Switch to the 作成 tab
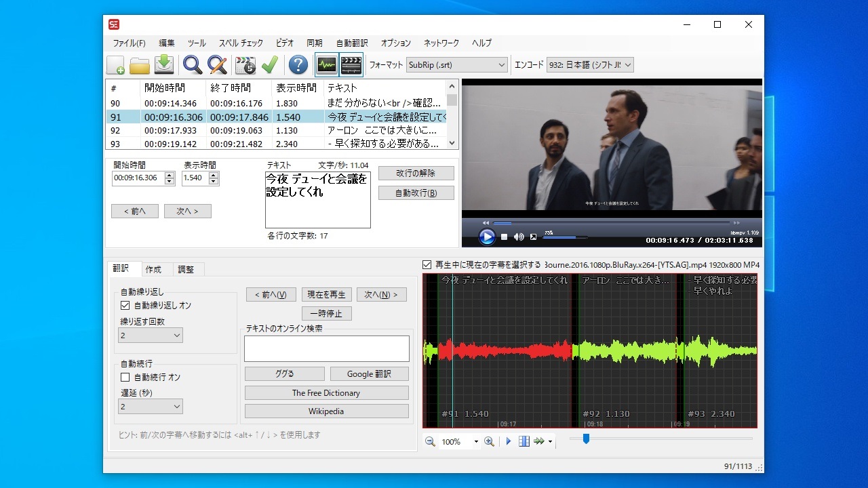Screen dimensions: 868x488 point(153,269)
